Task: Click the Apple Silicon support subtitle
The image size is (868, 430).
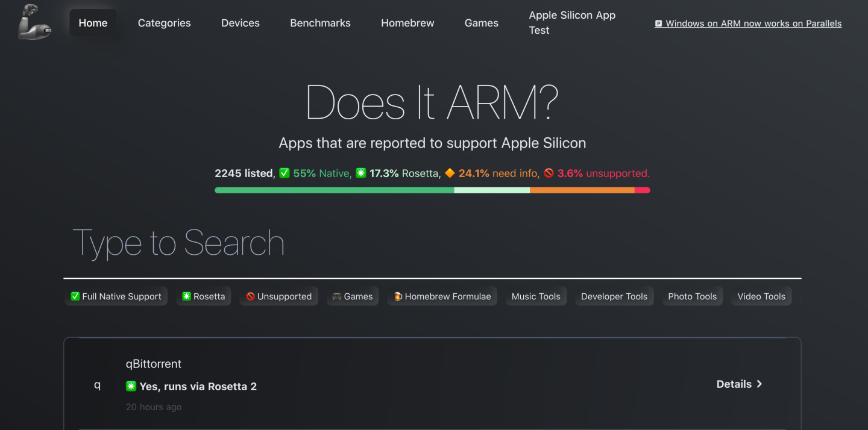Action: tap(432, 143)
